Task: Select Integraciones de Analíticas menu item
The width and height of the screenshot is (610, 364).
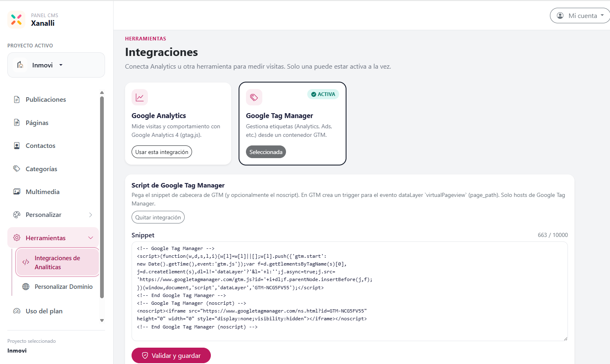Action: click(x=58, y=262)
